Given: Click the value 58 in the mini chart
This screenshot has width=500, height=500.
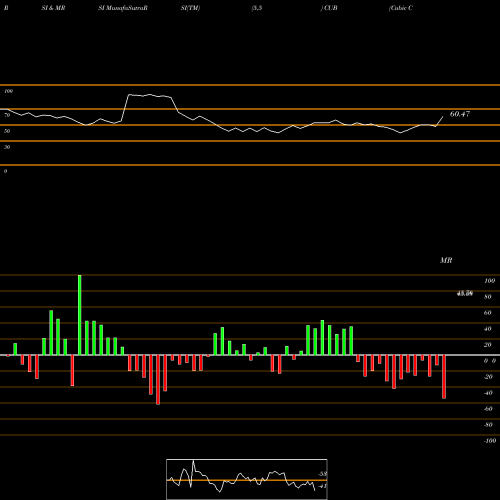Looking at the screenshot, I should click(323, 474).
